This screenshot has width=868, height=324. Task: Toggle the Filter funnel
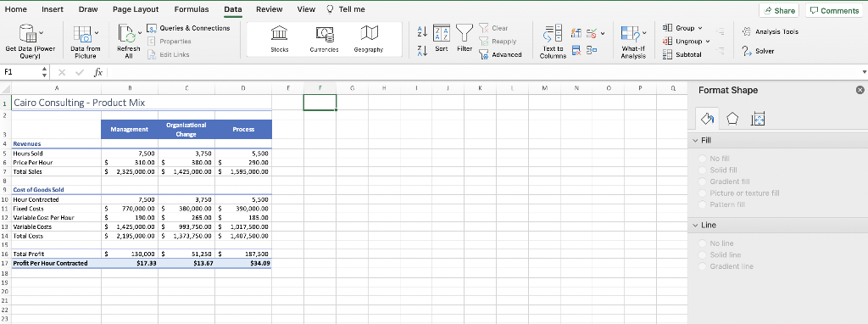point(465,37)
